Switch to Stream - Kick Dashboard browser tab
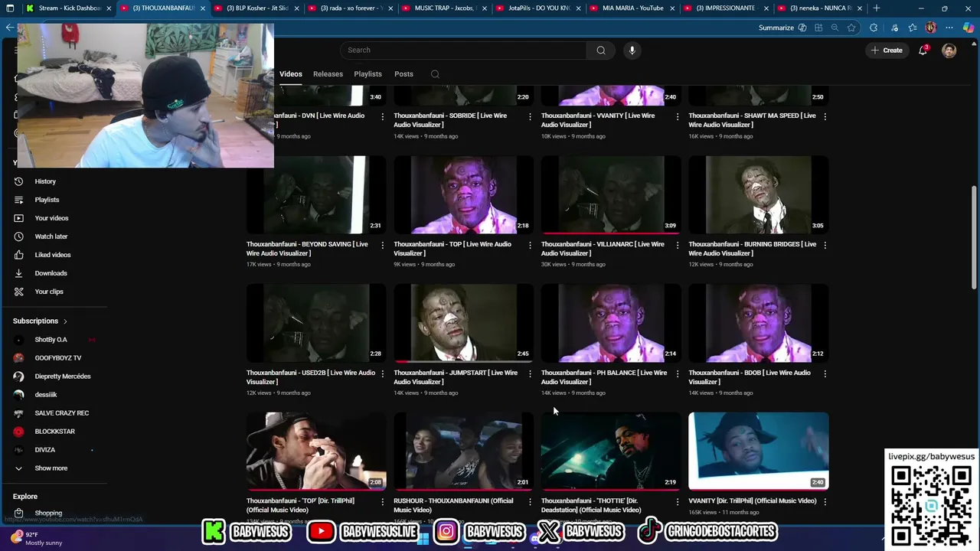 point(67,8)
